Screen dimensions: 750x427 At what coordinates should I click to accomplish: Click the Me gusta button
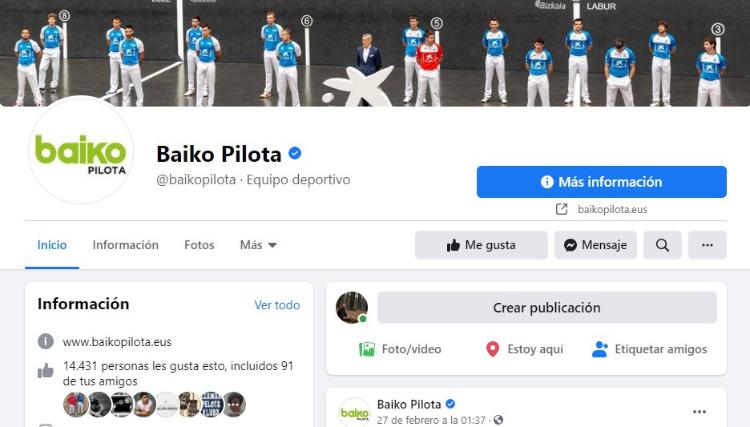point(481,245)
